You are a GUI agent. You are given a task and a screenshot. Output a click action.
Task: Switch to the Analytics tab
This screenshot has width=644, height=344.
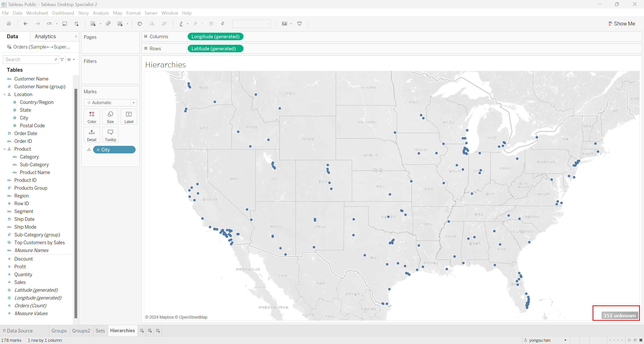(x=45, y=36)
